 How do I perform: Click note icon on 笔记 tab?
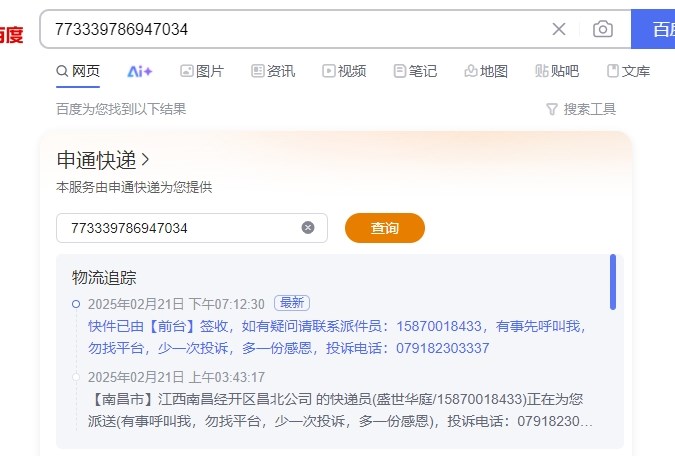click(x=399, y=71)
